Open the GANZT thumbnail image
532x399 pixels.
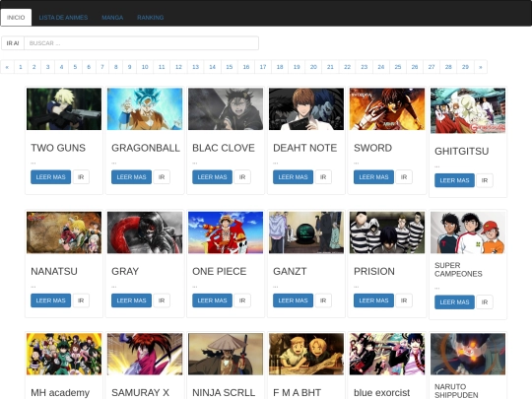306,233
